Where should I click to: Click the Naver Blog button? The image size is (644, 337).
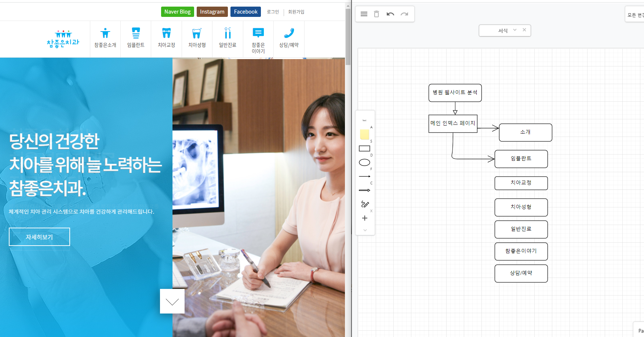click(178, 12)
